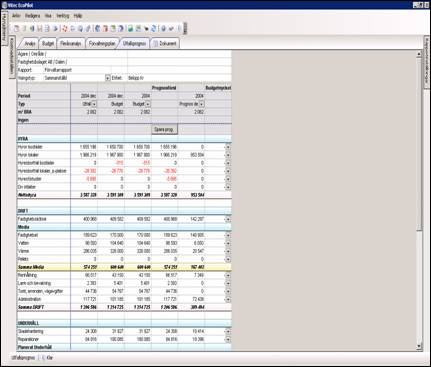Open the Verktyg menu
The image size is (431, 367).
coord(63,16)
